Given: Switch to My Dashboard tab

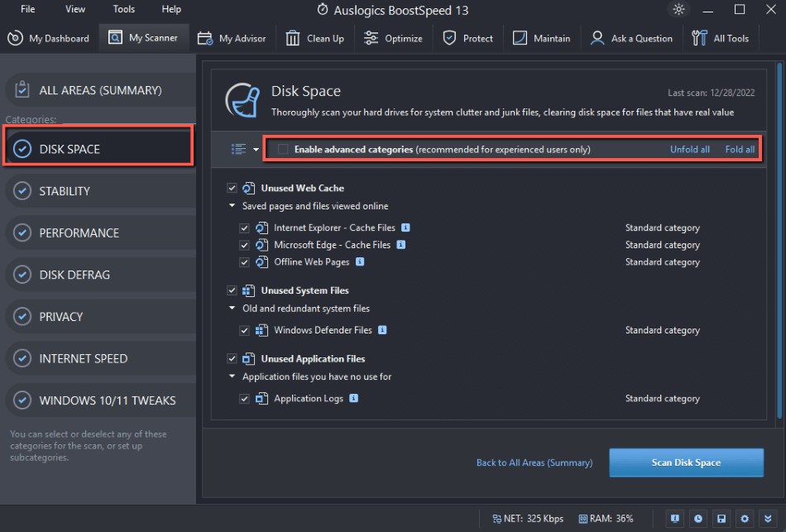Looking at the screenshot, I should pyautogui.click(x=49, y=38).
